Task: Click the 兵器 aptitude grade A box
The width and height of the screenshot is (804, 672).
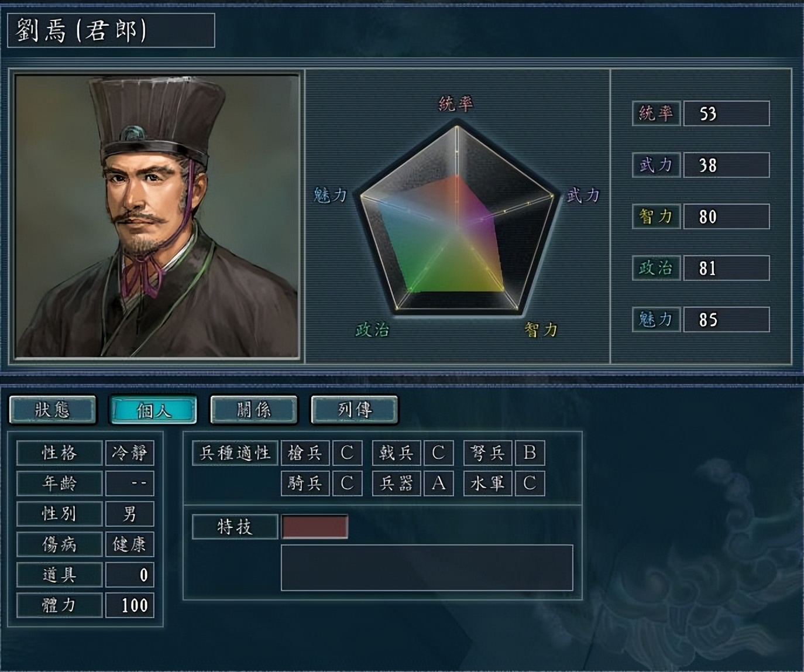Action: (438, 484)
